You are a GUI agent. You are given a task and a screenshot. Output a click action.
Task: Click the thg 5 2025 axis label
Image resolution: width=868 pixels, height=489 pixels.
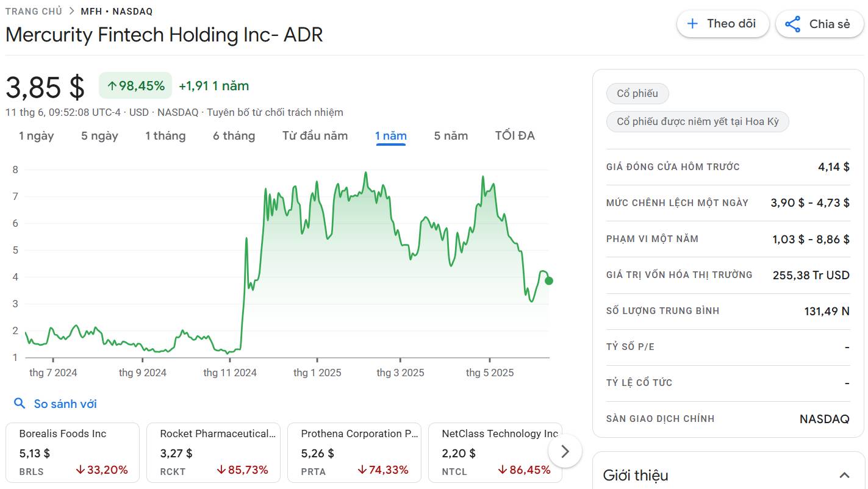[490, 373]
